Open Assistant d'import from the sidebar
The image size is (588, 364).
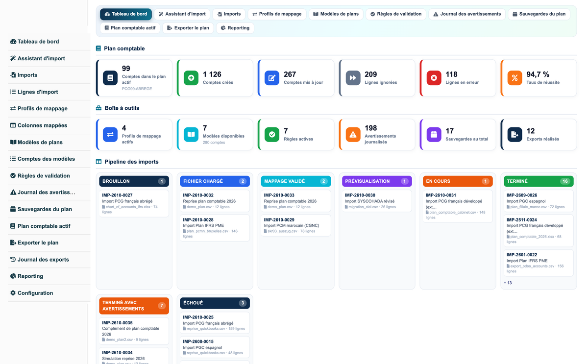[x=49, y=58]
